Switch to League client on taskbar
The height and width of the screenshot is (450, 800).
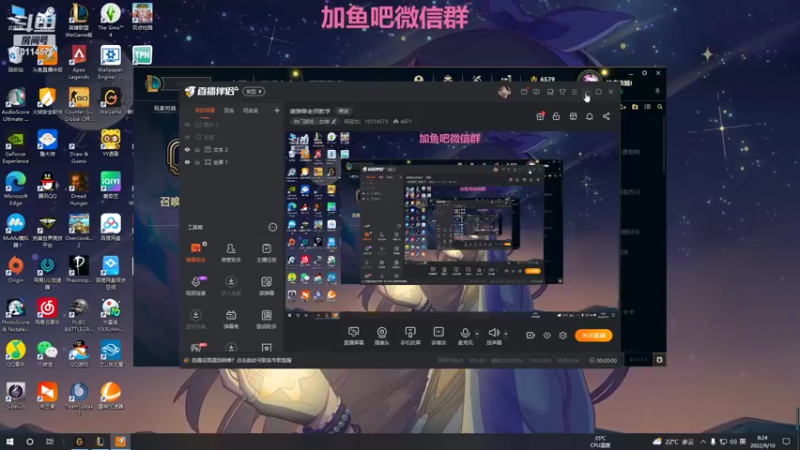click(100, 441)
